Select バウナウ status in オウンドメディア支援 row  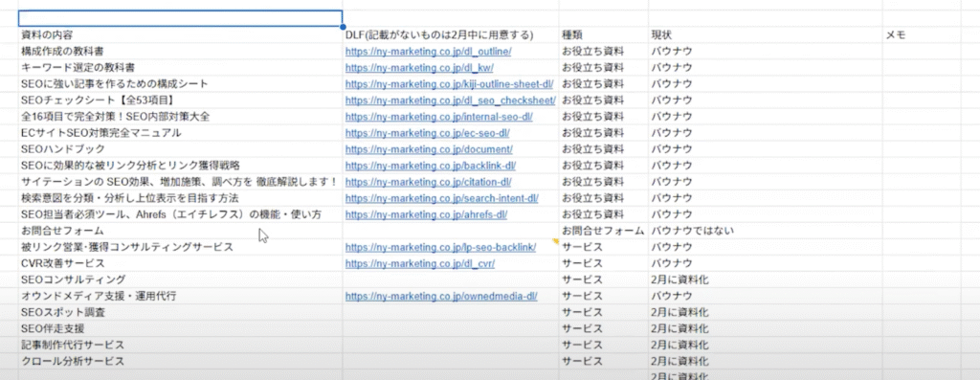[x=765, y=296]
